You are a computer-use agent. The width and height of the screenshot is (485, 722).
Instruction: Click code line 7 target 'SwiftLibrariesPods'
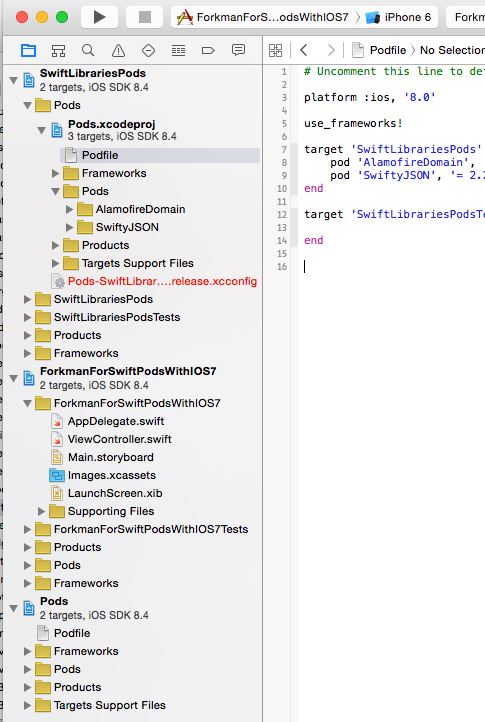click(393, 149)
